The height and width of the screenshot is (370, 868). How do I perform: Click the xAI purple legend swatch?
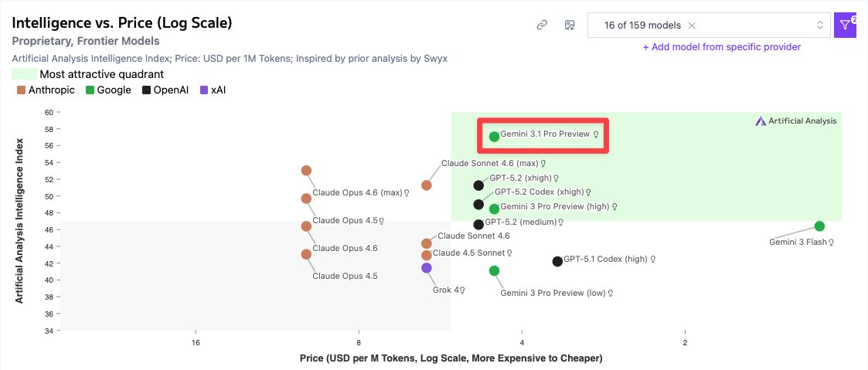[x=204, y=90]
